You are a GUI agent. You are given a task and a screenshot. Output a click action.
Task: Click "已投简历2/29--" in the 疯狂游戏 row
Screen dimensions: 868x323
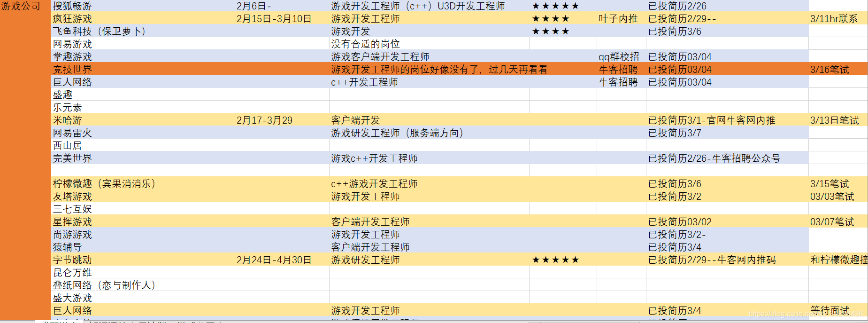(727, 18)
